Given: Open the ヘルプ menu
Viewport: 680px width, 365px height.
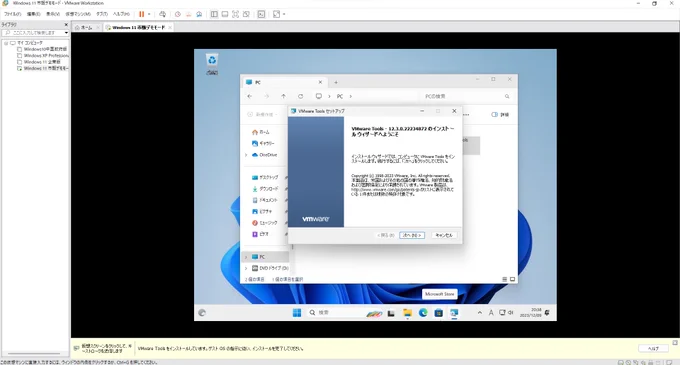Looking at the screenshot, I should click(x=121, y=14).
